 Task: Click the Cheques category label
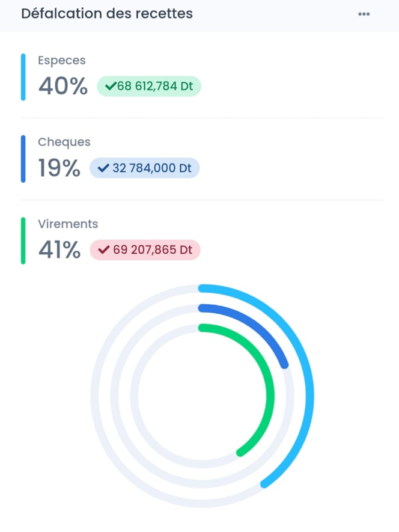[64, 142]
